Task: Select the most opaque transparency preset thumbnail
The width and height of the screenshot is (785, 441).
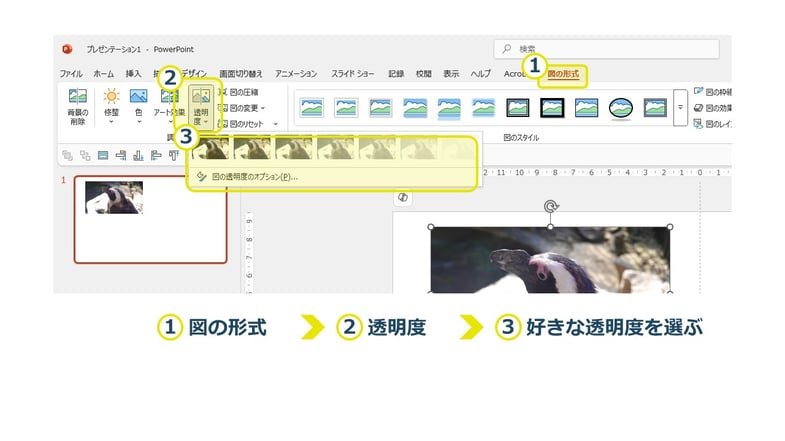Action: [211, 149]
